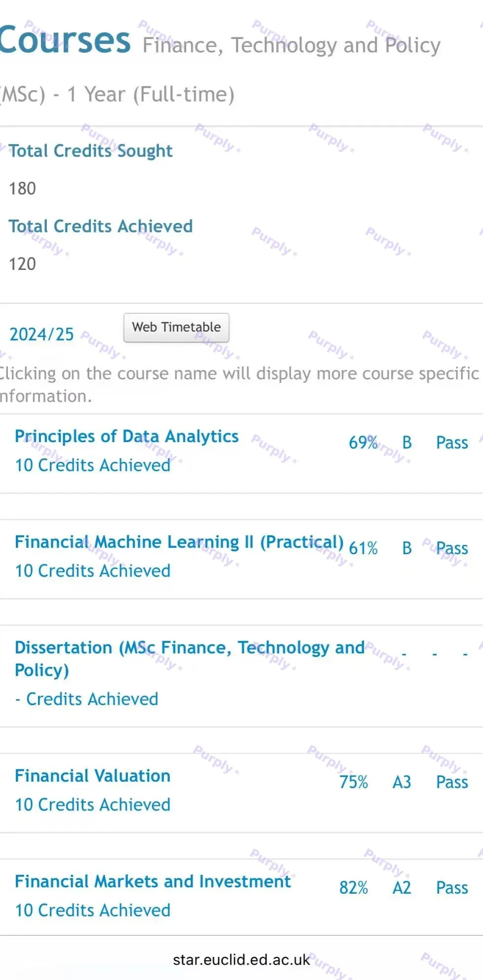The image size is (483, 980).
Task: Click the Total Credits Achieved value 120
Action: (23, 264)
